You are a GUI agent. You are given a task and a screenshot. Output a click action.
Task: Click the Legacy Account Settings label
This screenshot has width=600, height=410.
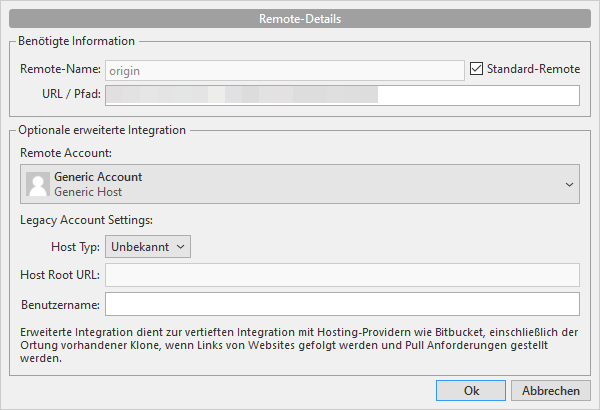pyautogui.click(x=86, y=220)
